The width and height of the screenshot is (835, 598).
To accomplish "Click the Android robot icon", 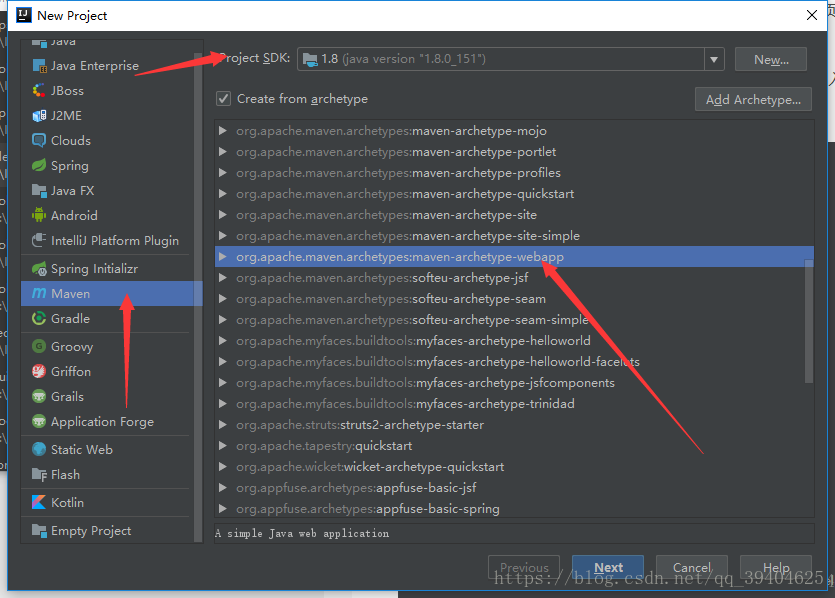I will (x=39, y=215).
